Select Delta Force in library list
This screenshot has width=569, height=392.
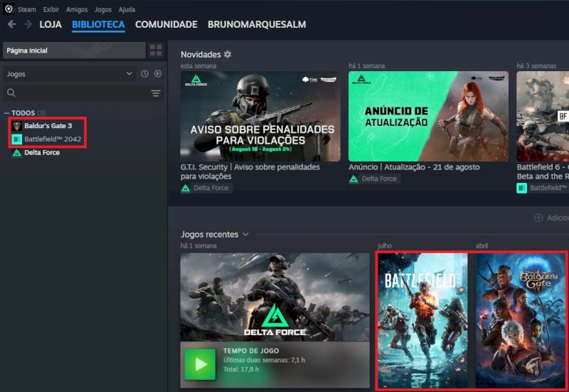[x=42, y=153]
